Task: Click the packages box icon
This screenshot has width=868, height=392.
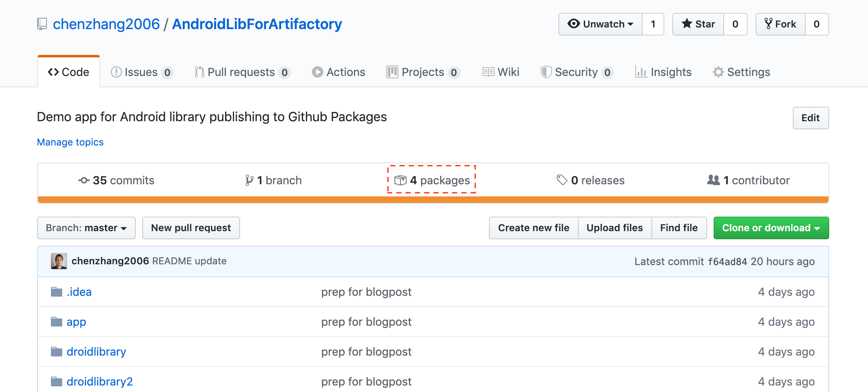Action: pyautogui.click(x=400, y=180)
